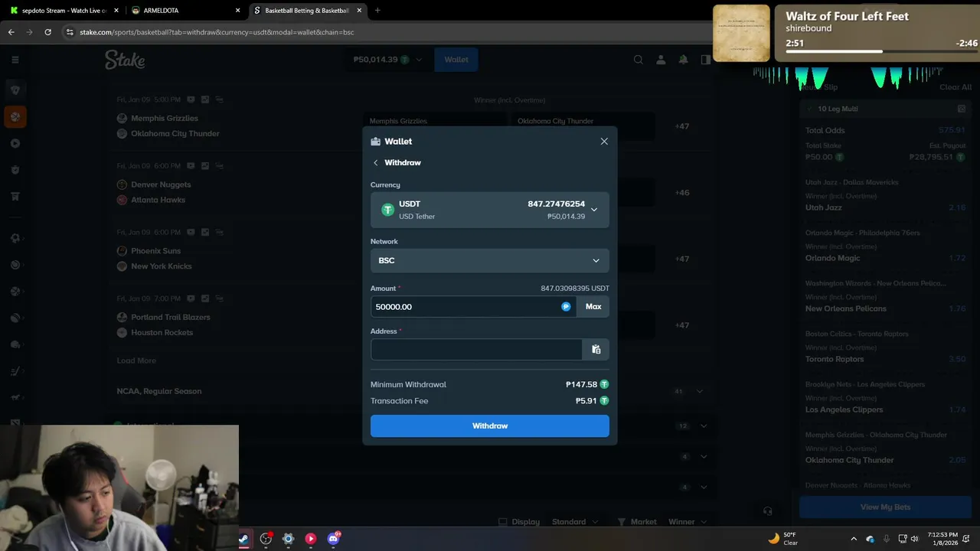980x551 pixels.
Task: Click the browser address bar URL
Action: [217, 32]
